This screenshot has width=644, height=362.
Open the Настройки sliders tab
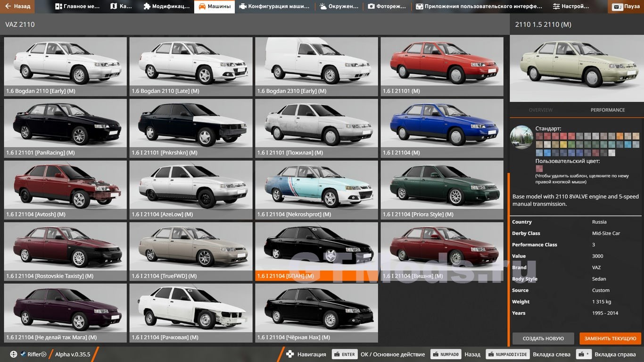[571, 7]
